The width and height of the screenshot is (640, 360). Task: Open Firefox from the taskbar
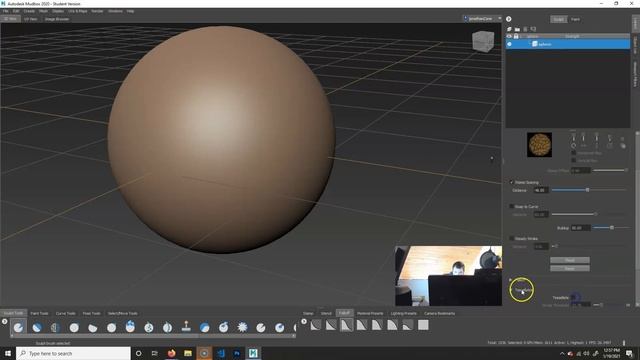coord(171,353)
